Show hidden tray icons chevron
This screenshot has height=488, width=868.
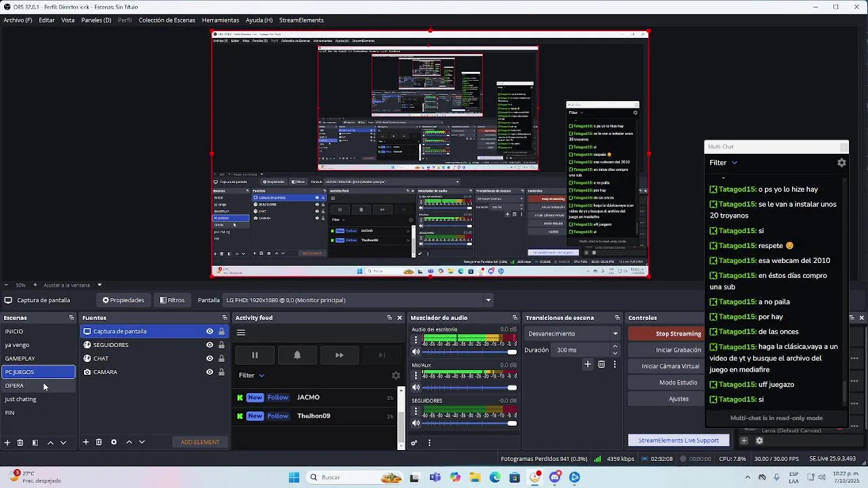(x=748, y=477)
